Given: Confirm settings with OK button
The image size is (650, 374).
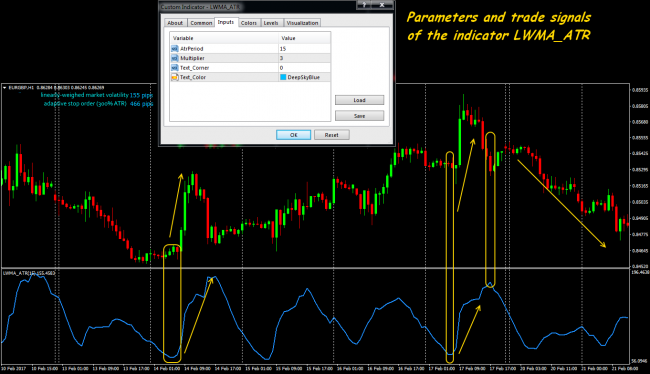Looking at the screenshot, I should coord(293,135).
